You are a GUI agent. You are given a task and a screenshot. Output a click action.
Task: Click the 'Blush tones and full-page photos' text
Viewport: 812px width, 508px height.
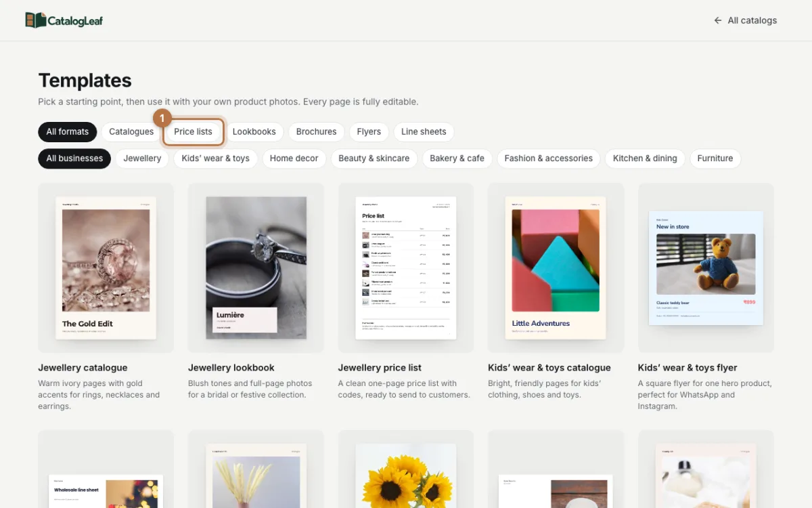point(250,389)
